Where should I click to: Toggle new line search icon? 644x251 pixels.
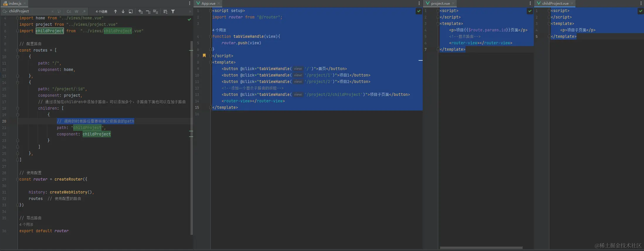59,11
